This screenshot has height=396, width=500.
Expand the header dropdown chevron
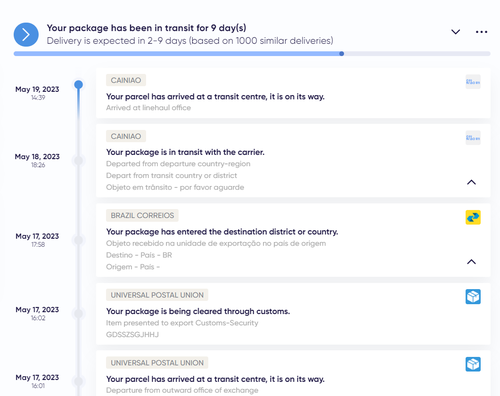click(x=456, y=32)
